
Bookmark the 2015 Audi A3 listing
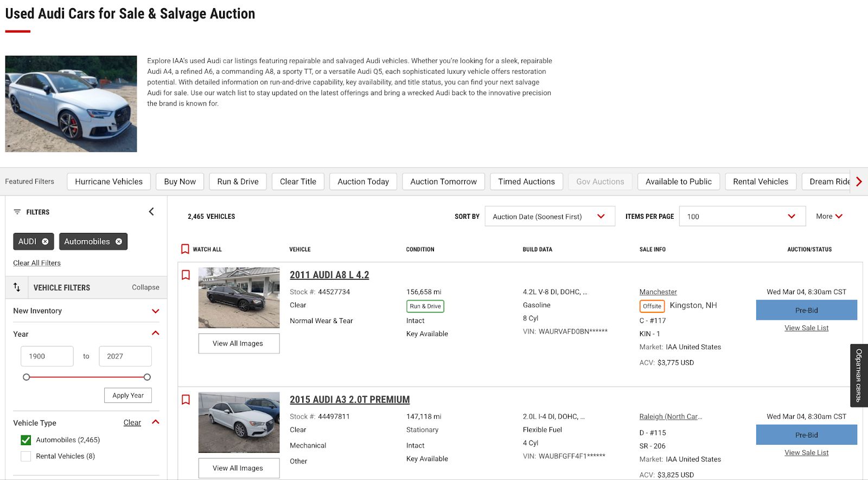coord(186,400)
